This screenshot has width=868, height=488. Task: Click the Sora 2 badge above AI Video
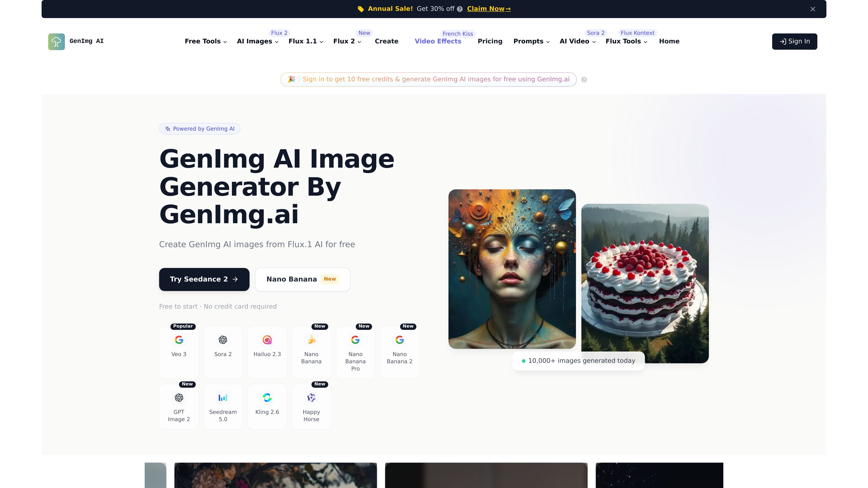tap(595, 33)
